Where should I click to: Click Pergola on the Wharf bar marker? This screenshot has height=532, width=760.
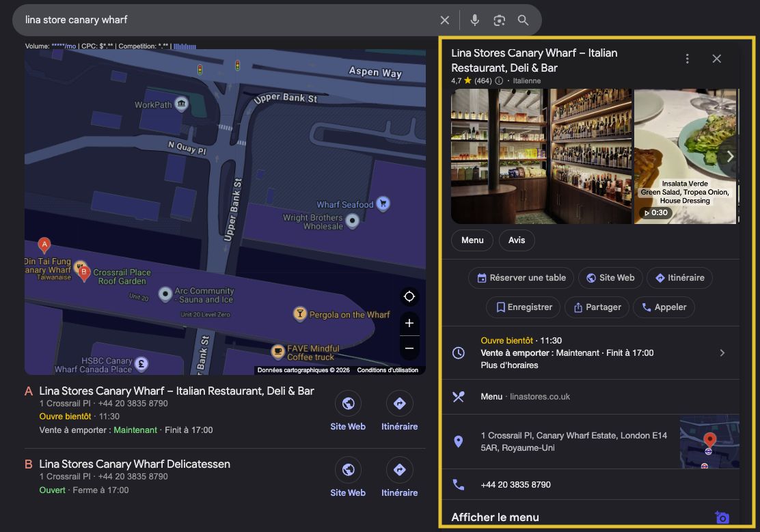click(x=300, y=314)
